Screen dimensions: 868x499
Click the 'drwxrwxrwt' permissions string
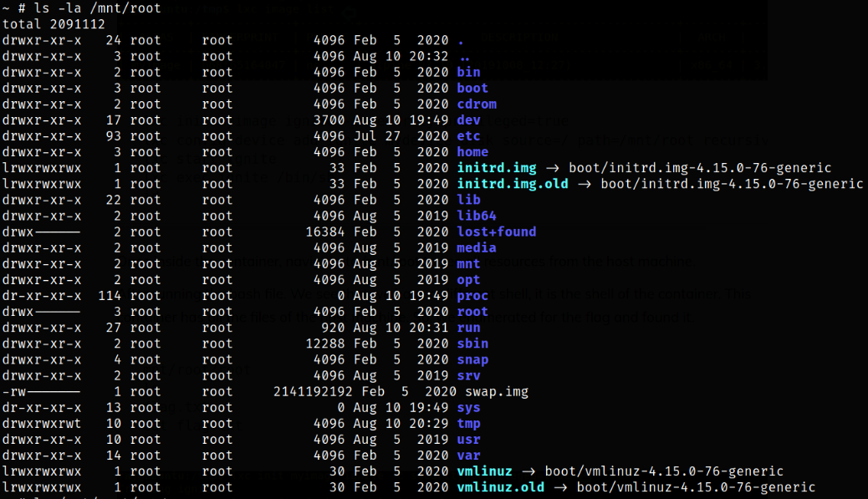click(42, 424)
